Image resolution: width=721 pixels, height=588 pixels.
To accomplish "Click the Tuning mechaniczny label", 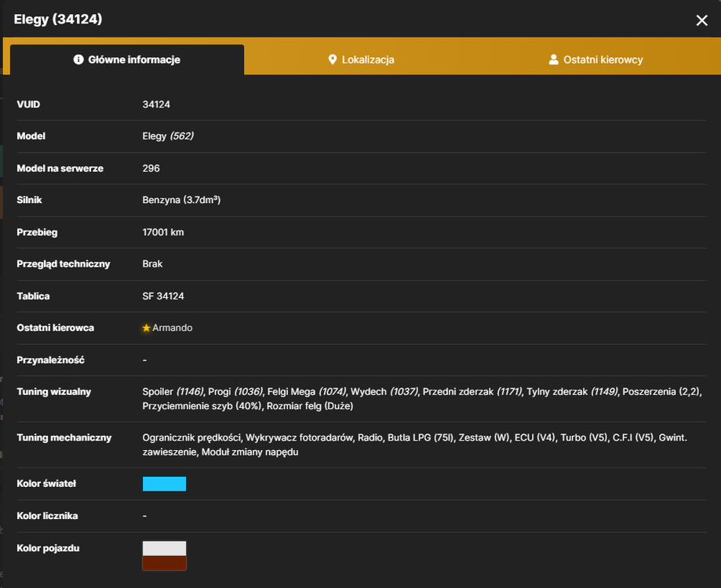I will pos(64,437).
